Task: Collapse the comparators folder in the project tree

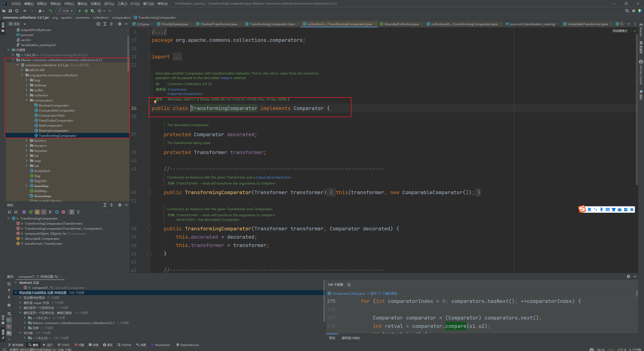Action: pos(27,100)
